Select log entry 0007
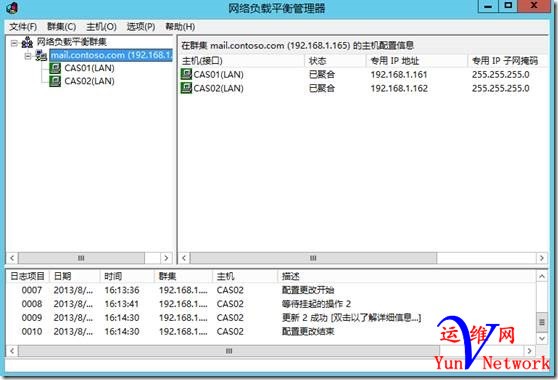The height and width of the screenshot is (380, 558). [x=271, y=290]
